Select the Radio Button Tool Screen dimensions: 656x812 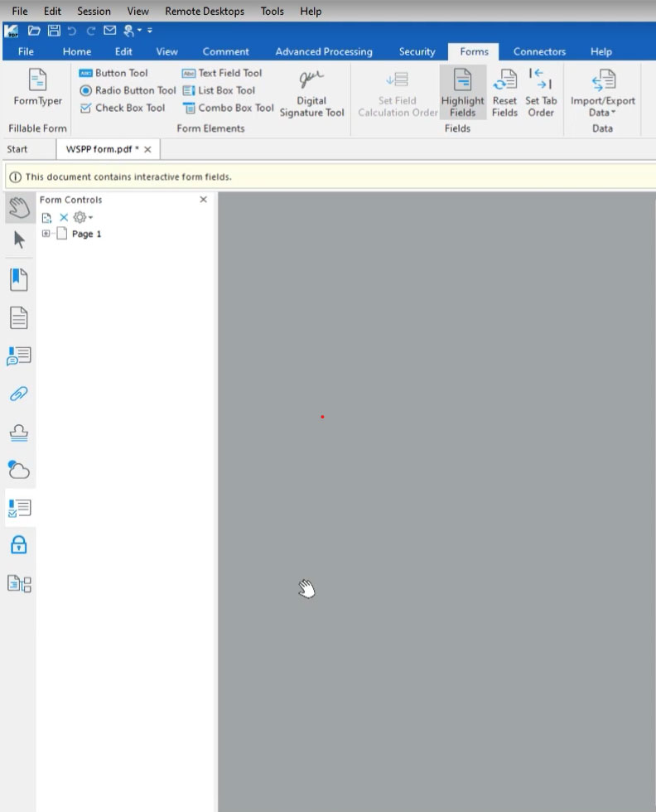pos(128,90)
